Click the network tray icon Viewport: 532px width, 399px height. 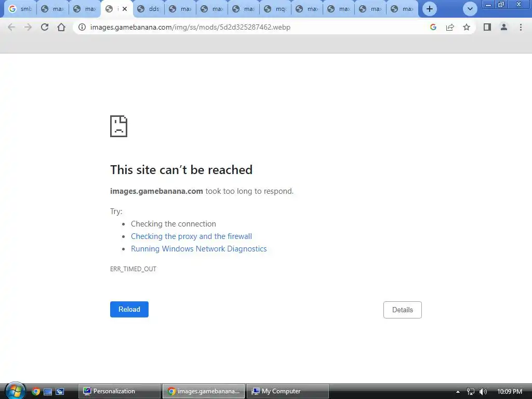point(471,392)
